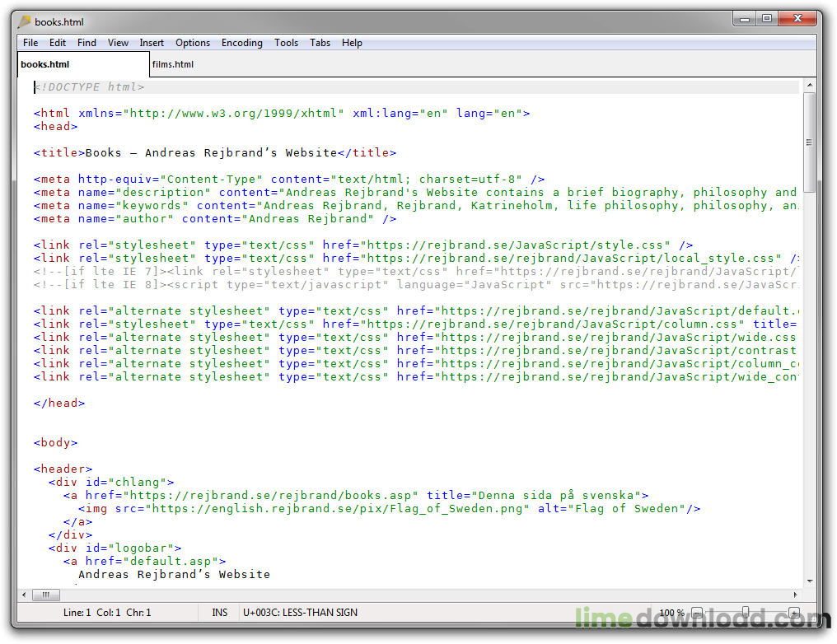Open the Insert menu
837x644 pixels.
(x=152, y=43)
